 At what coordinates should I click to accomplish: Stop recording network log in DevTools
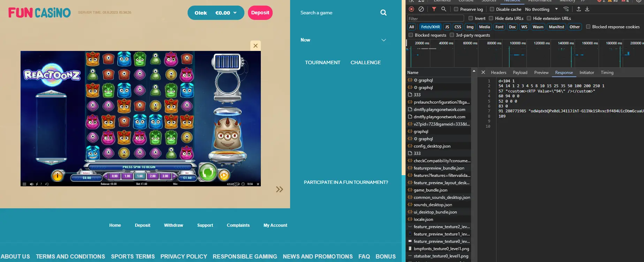click(411, 9)
